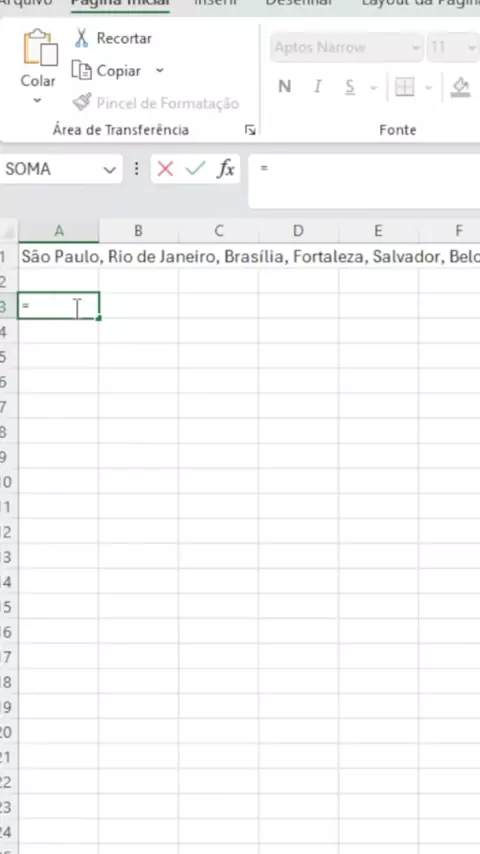Click the fill color paint bucket icon
The height and width of the screenshot is (854, 480).
coord(461,87)
